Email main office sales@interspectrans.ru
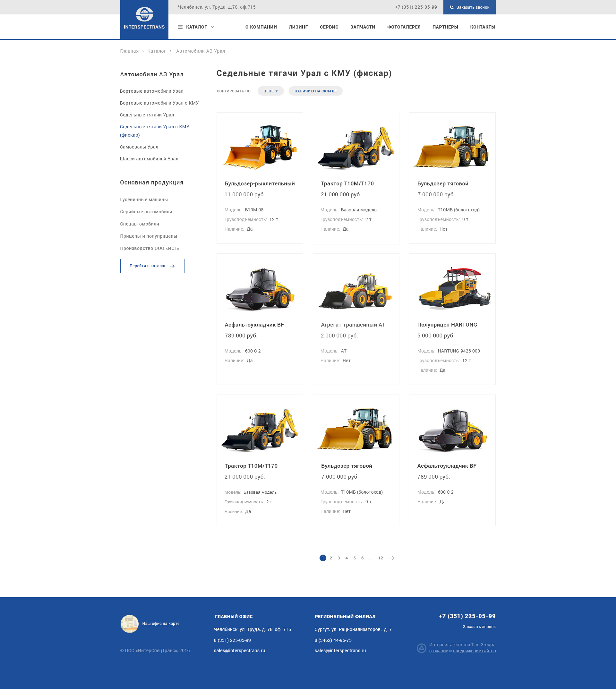616x689 pixels. pos(239,651)
